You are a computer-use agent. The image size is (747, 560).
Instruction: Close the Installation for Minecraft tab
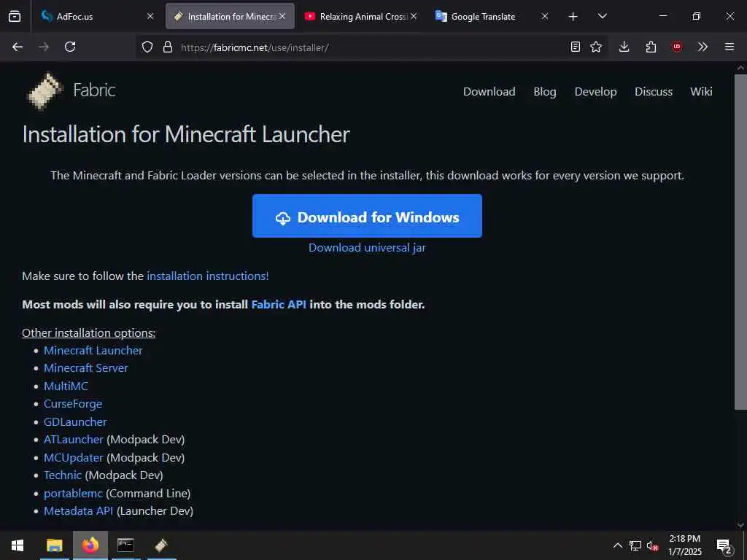pos(282,16)
